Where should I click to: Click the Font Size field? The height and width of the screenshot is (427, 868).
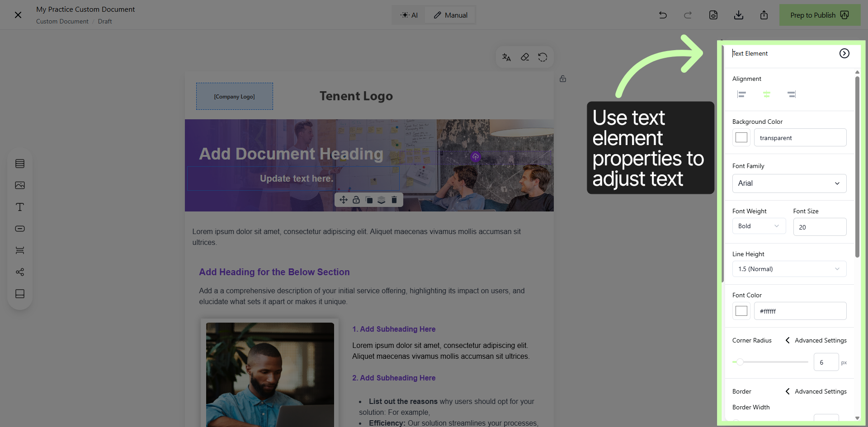coord(820,227)
